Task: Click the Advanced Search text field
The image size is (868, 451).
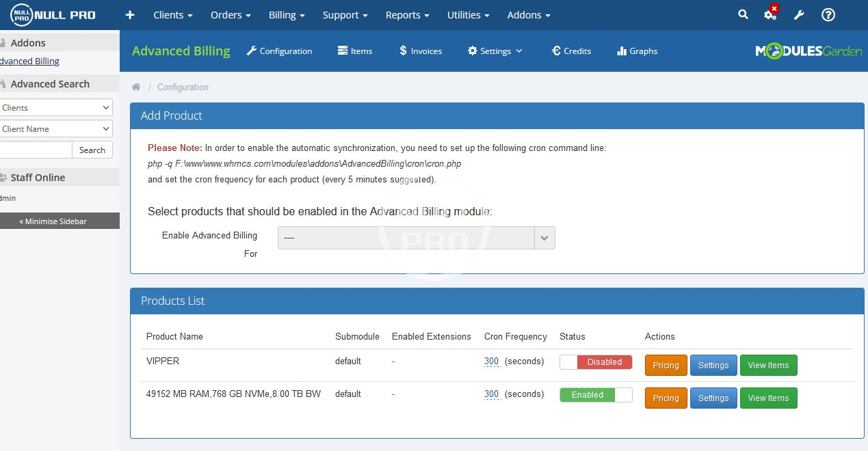Action: [34, 150]
